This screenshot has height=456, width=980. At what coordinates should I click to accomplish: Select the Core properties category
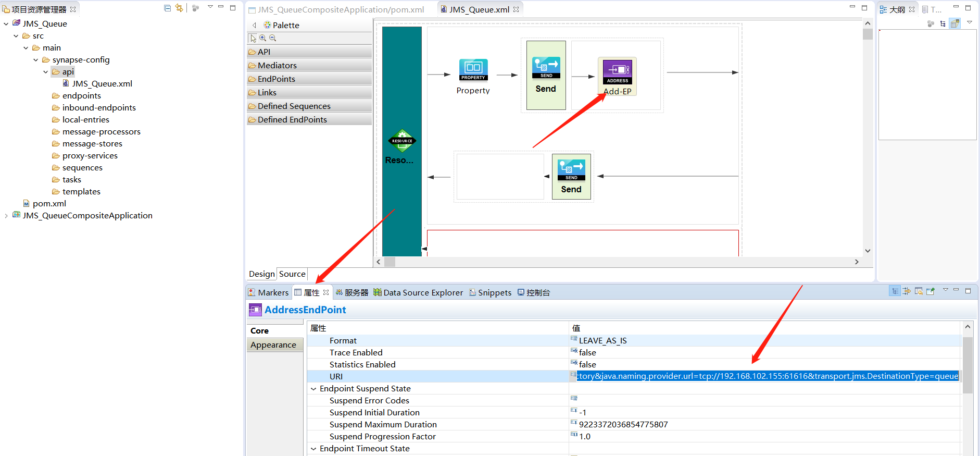tap(274, 330)
